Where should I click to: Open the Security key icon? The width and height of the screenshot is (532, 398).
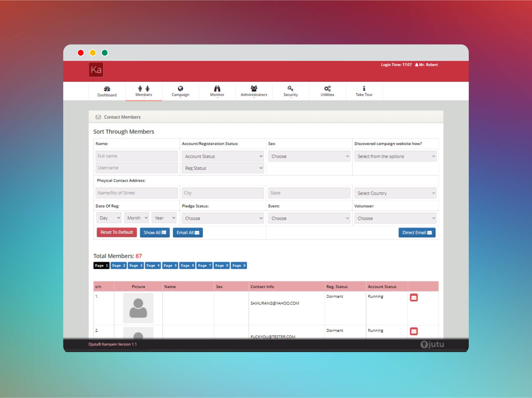[291, 88]
